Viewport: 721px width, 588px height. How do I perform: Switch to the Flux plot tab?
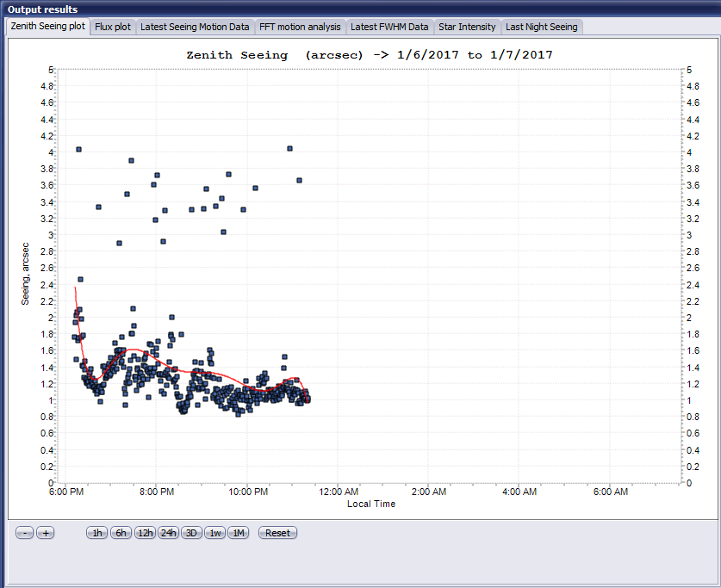coord(113,27)
